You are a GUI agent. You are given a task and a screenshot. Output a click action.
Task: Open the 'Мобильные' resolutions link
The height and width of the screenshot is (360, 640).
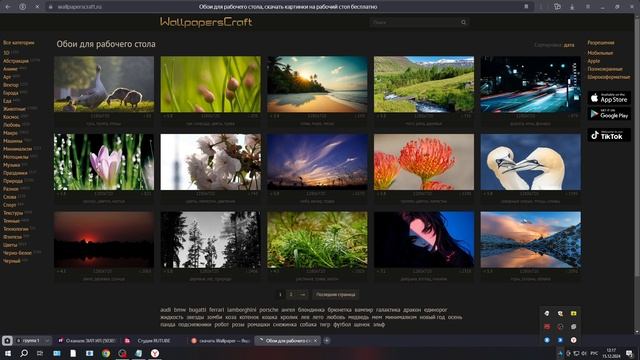coord(600,53)
